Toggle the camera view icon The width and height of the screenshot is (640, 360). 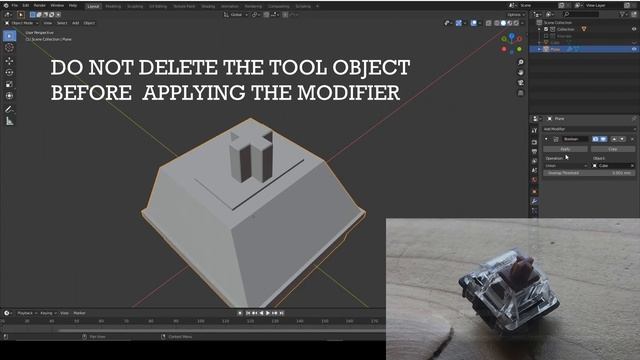521,82
